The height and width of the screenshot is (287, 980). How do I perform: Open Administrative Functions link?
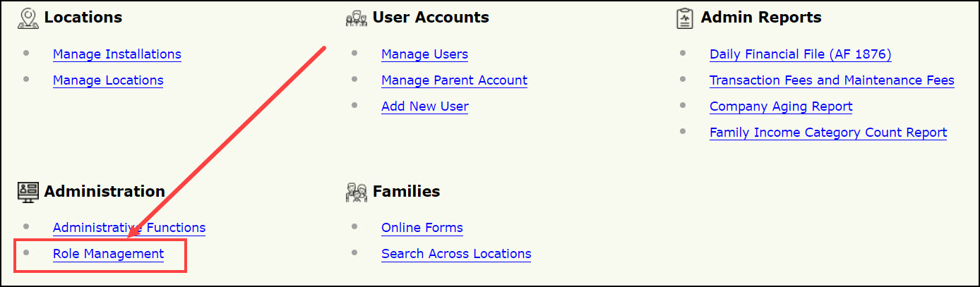pos(129,228)
